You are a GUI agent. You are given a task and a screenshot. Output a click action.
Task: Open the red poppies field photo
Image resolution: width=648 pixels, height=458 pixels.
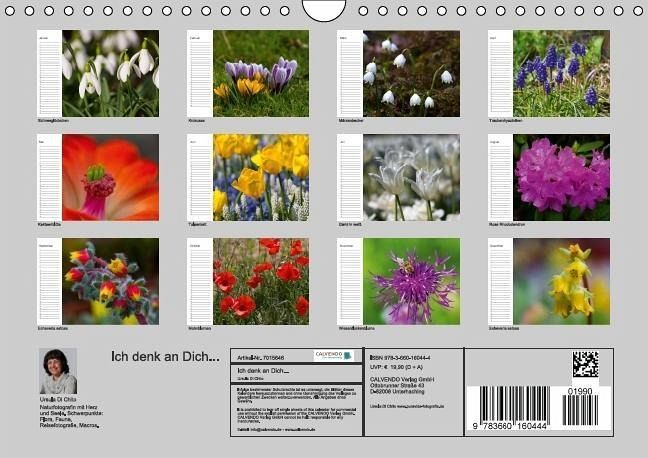[261, 281]
